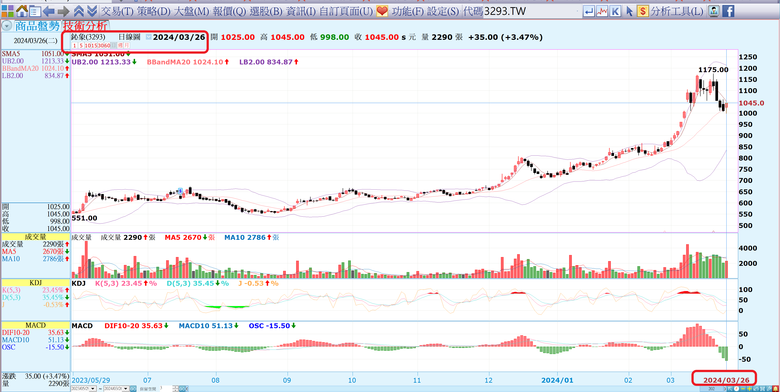Viewport: 780px width, 392px height.
Task: Click the stock code field showing 3293.TW
Action: 531,11
